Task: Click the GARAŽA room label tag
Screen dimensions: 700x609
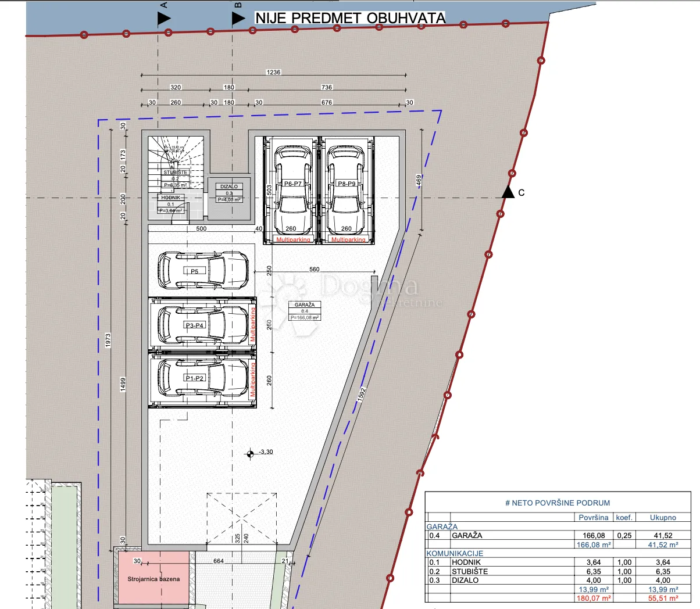Action: tap(305, 311)
